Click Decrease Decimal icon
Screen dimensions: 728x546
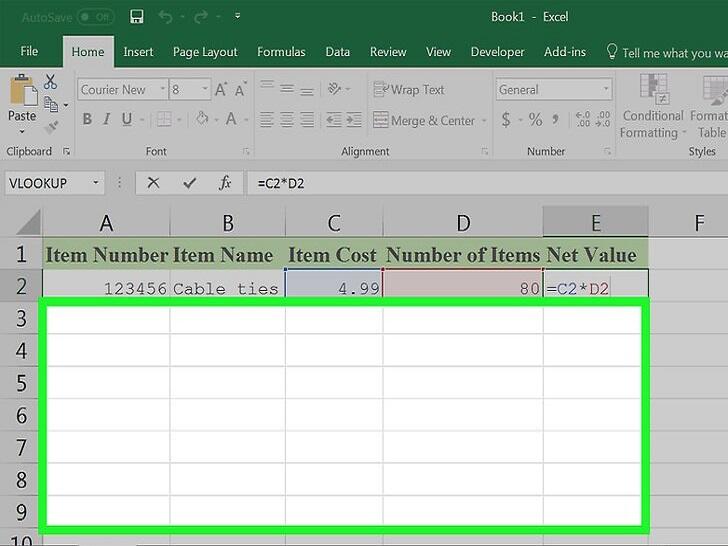pyautogui.click(x=603, y=119)
